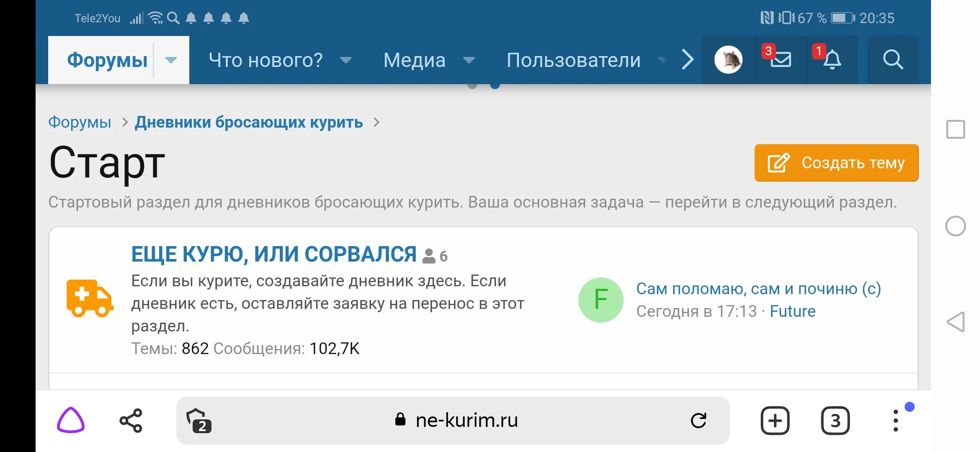Expand the Медиа dropdown
The image size is (980, 452).
[468, 60]
